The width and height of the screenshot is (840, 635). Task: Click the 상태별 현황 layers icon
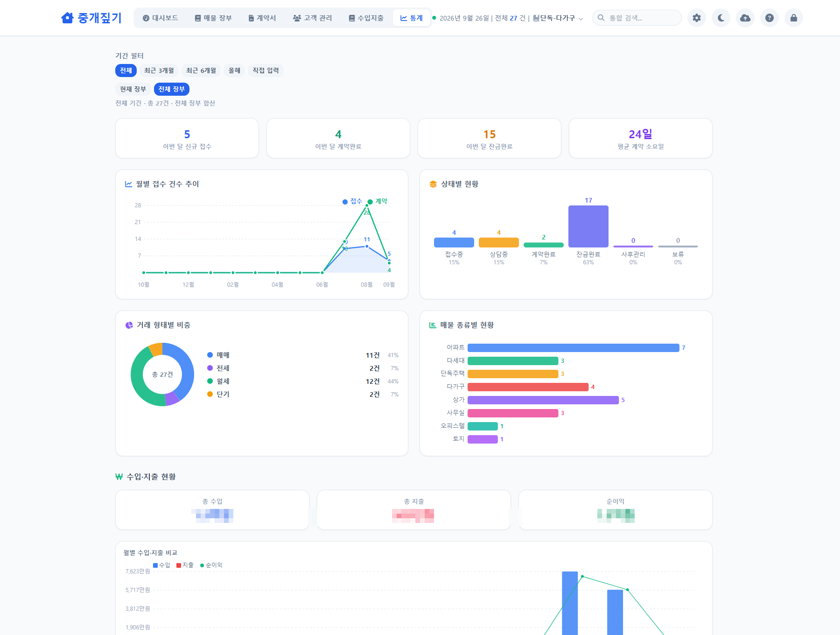click(433, 184)
